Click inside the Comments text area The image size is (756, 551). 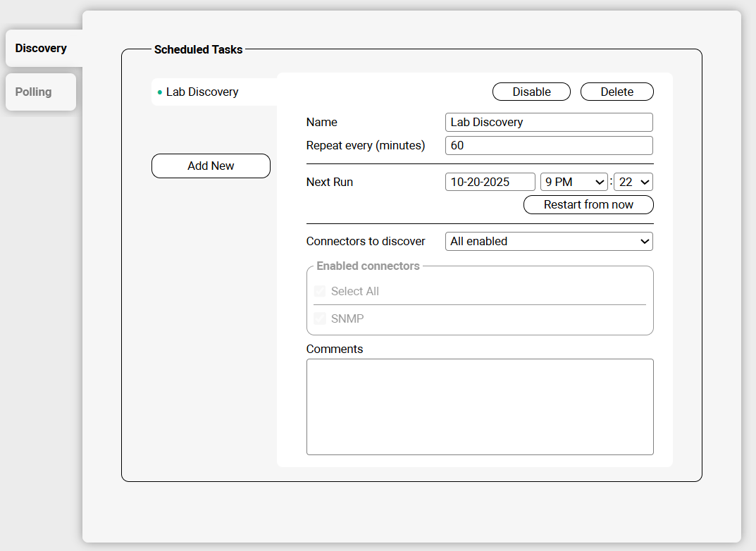coord(480,407)
